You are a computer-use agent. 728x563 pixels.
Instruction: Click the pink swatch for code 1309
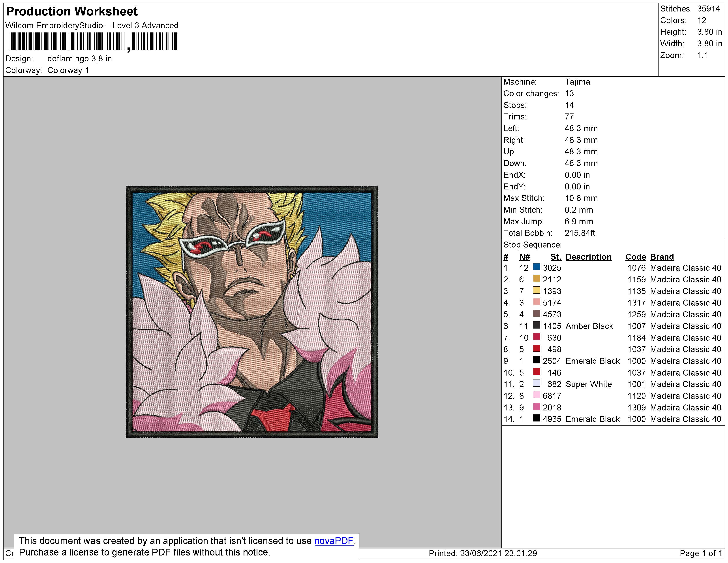pos(536,406)
